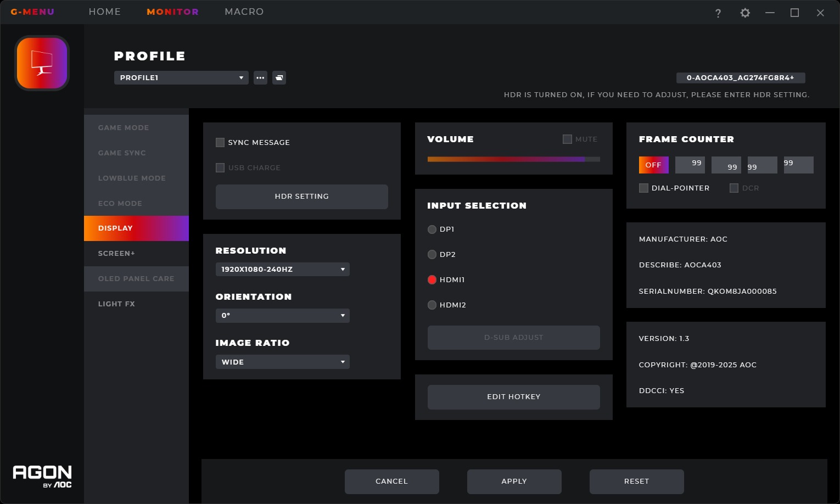Toggle the DCR checkbox

[x=733, y=188]
